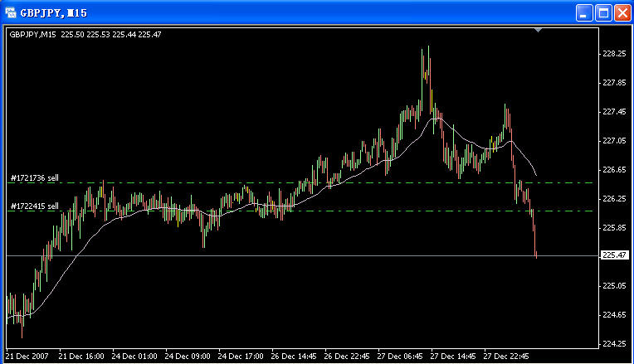The height and width of the screenshot is (364, 634).
Task: Click the 26 Dec 14:45 time label
Action: (294, 357)
